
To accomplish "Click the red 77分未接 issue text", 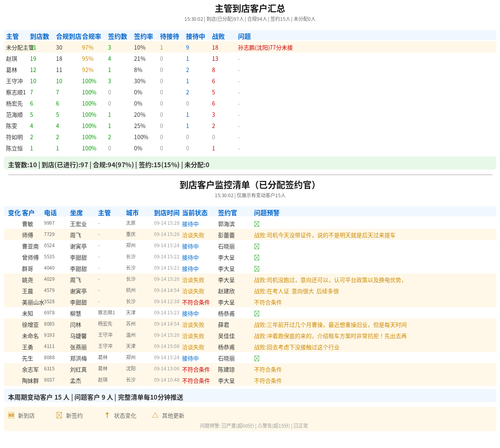I will [265, 48].
